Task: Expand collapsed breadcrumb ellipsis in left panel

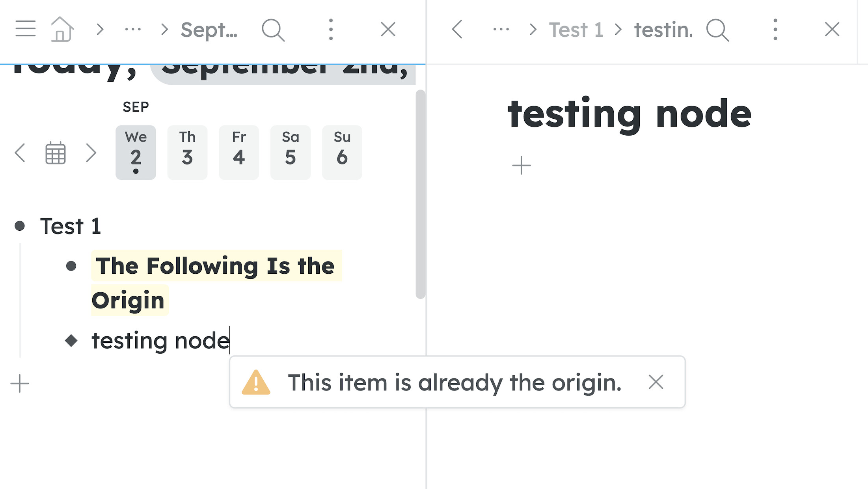Action: 133,30
